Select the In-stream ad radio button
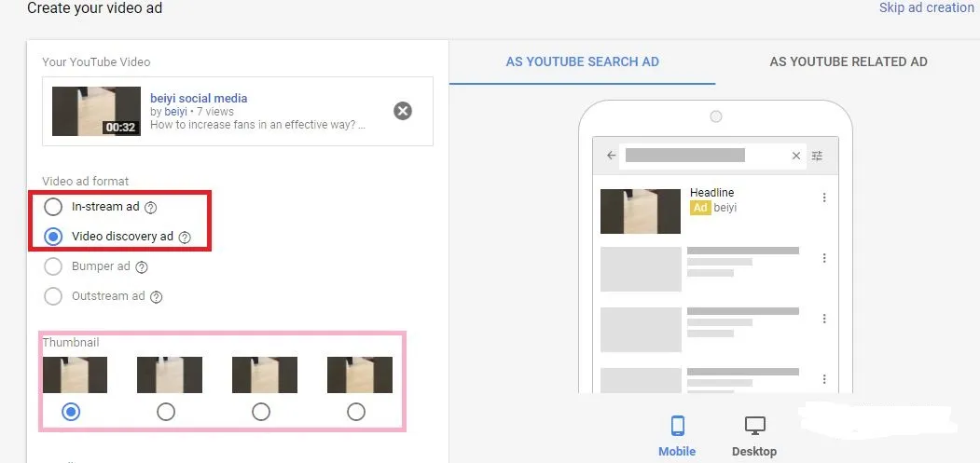 [x=54, y=207]
